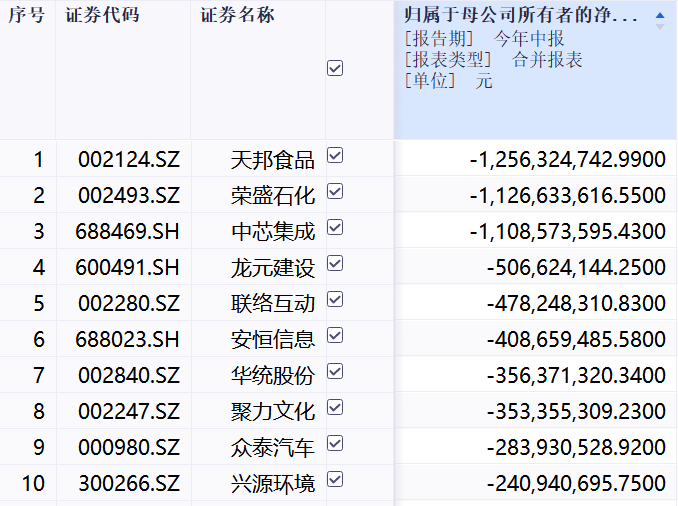Click the value -240,940,695.7500
678x506 pixels.
click(576, 483)
